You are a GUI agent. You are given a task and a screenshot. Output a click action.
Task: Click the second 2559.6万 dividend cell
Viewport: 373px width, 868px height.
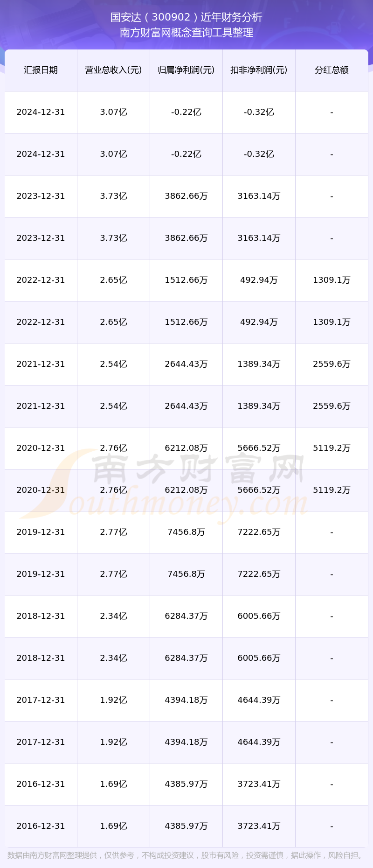(332, 406)
